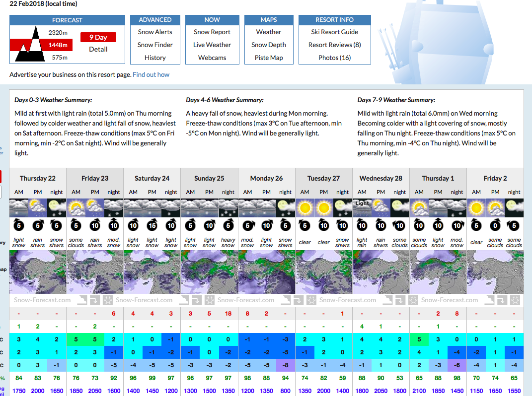532x396 pixels.
Task: Click the Thursday 22 AM wind arrow icon
Action: click(19, 225)
